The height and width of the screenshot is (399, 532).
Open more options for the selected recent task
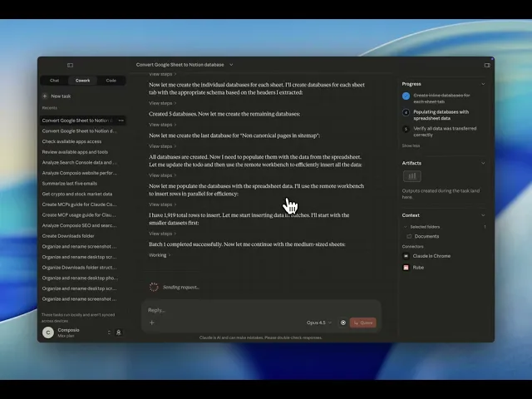[x=121, y=121]
